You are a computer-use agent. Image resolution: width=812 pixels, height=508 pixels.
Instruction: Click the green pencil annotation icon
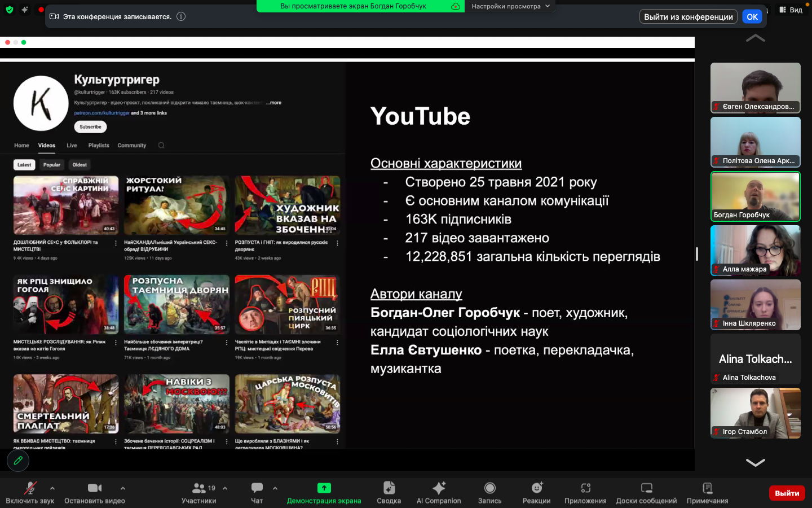click(18, 461)
